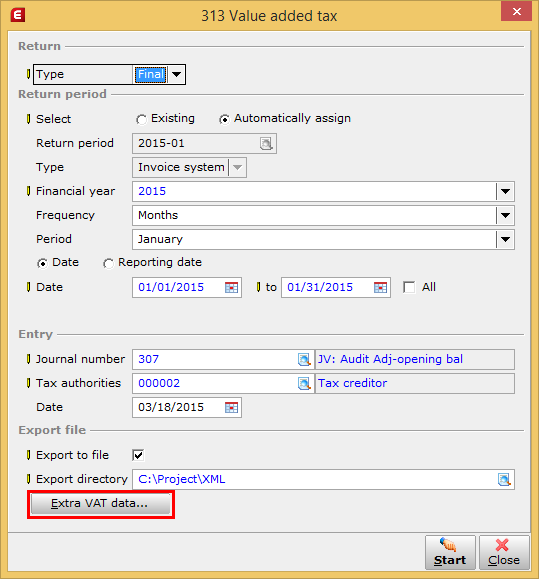Click the Start button

point(450,552)
